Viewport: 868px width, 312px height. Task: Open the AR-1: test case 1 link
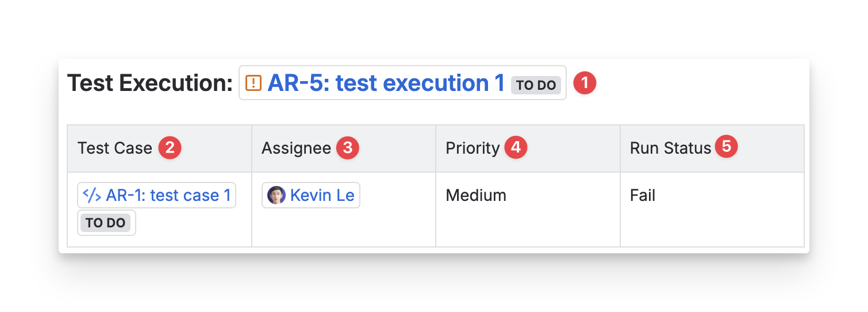click(x=168, y=196)
